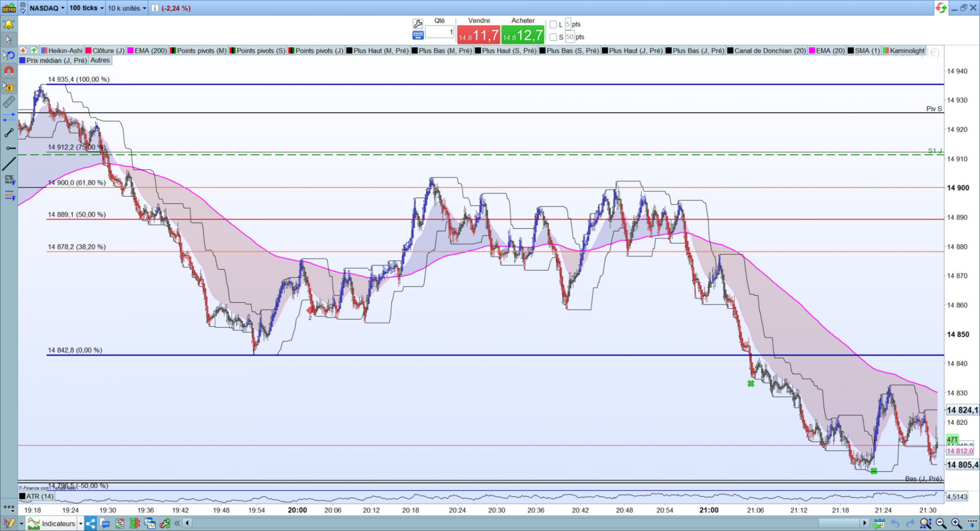Open the chart drawing pencil icon
The width and height of the screenshot is (980, 531).
9,523
